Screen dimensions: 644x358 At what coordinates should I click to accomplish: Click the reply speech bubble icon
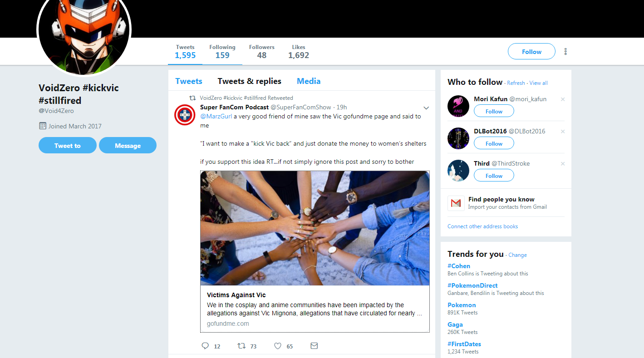(x=205, y=346)
